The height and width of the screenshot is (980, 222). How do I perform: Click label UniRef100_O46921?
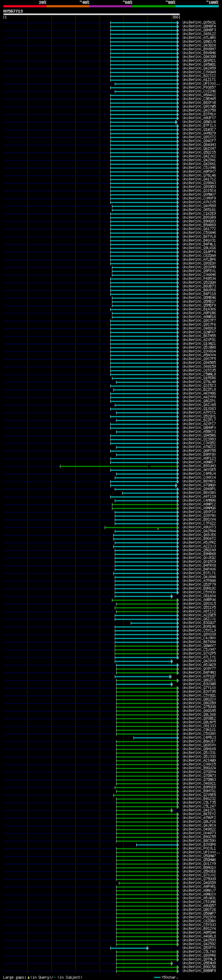click(x=199, y=783)
